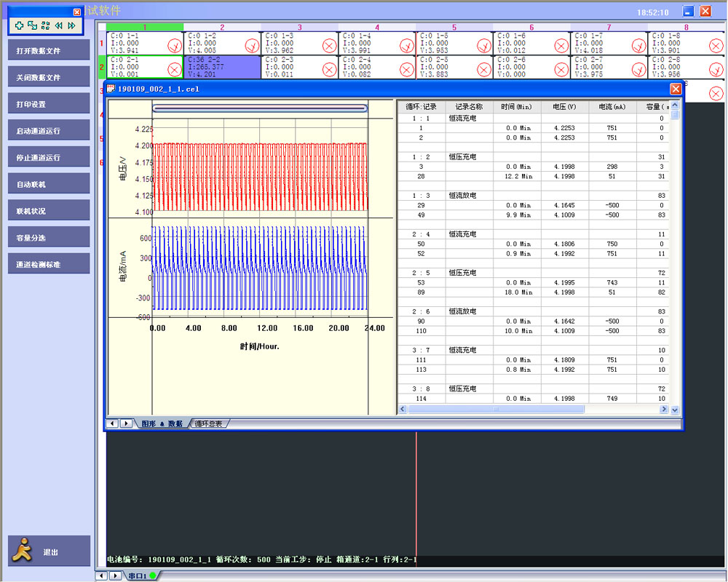This screenshot has width=728, height=582.
Task: Click the green 串口1 status indicator dot
Action: [x=153, y=576]
